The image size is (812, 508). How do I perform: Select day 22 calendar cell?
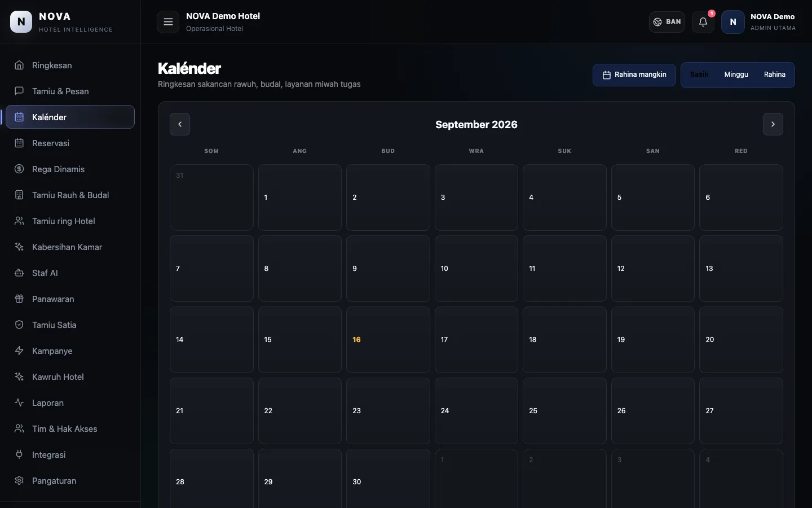coord(300,411)
